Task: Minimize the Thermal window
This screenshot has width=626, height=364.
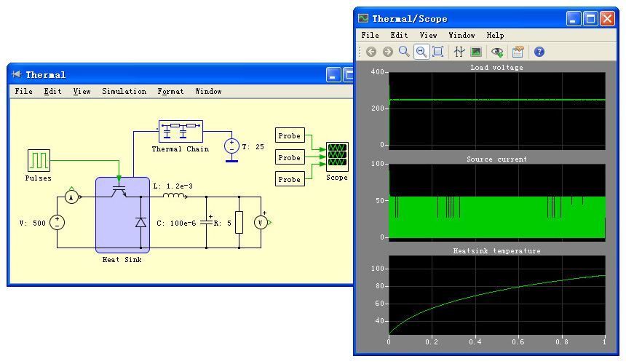Action: point(333,75)
